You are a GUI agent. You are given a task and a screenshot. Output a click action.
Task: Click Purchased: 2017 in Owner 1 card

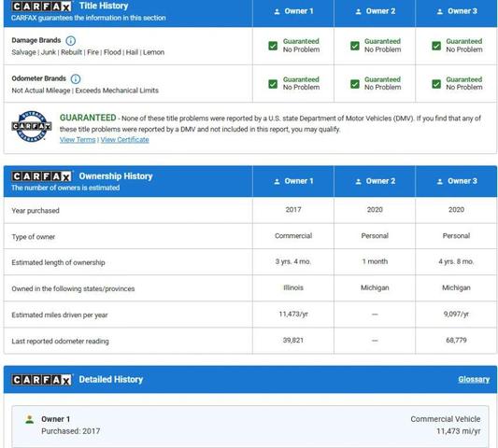(70, 431)
